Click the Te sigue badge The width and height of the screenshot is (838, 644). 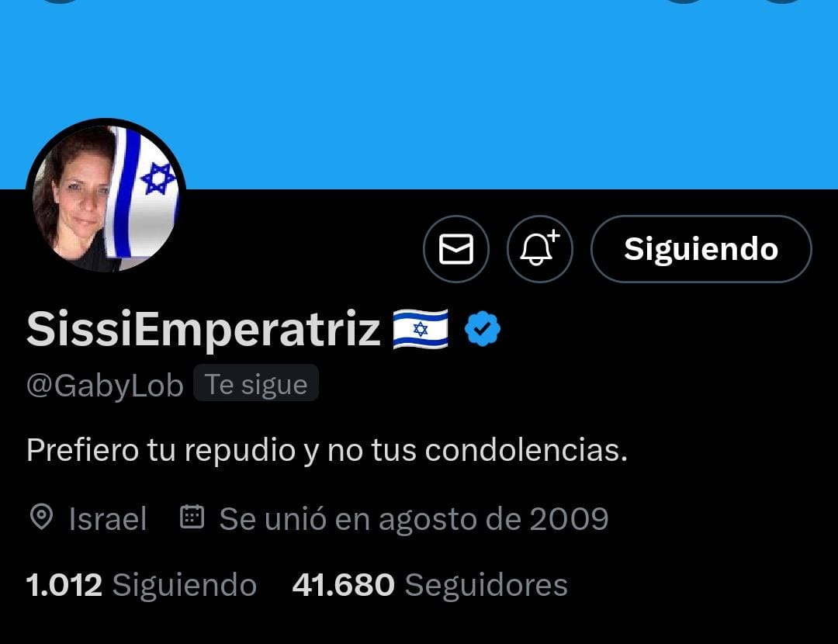[256, 383]
